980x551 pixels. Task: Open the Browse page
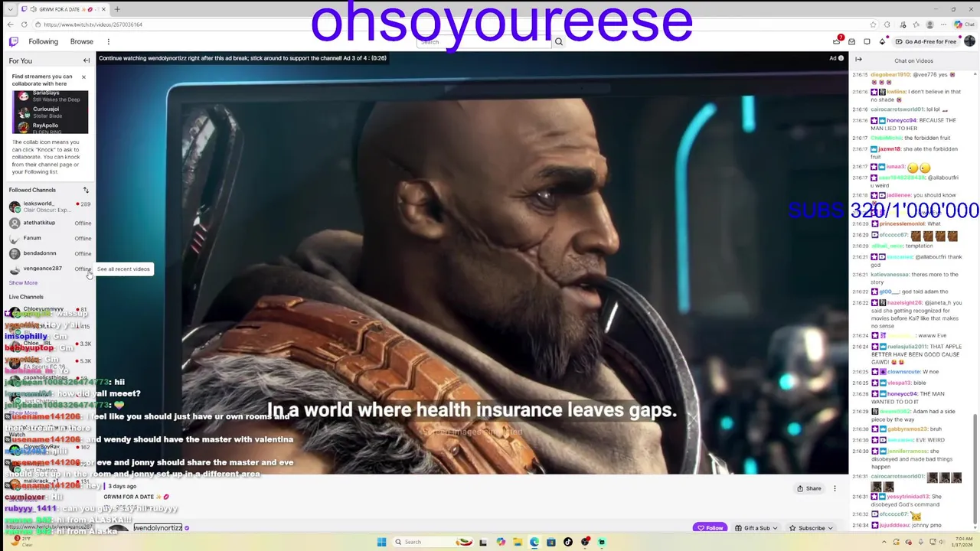(82, 41)
